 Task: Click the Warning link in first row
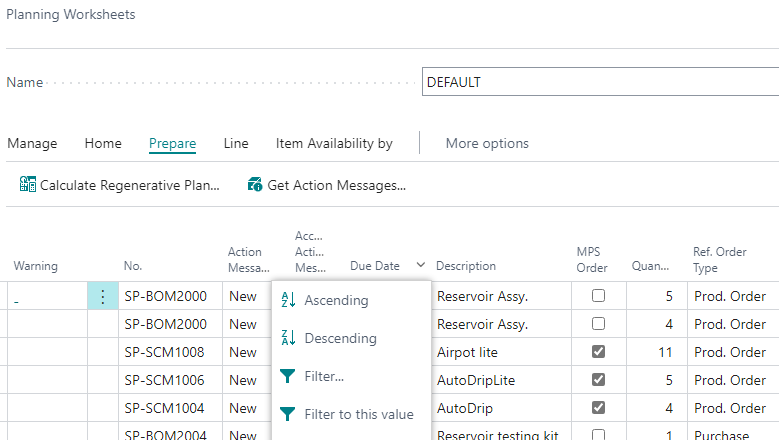click(x=16, y=297)
